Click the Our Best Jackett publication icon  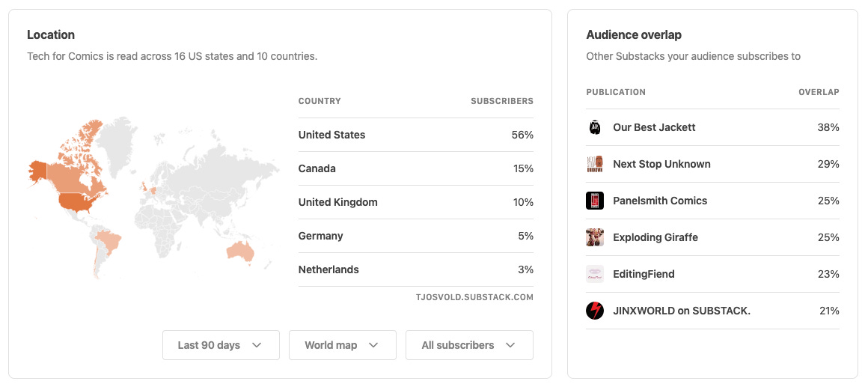coord(595,127)
